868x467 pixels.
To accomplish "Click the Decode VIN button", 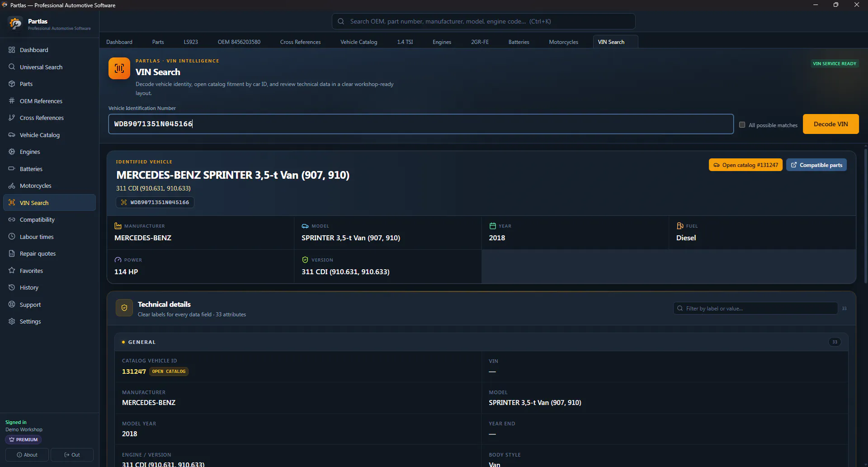I will click(830, 124).
